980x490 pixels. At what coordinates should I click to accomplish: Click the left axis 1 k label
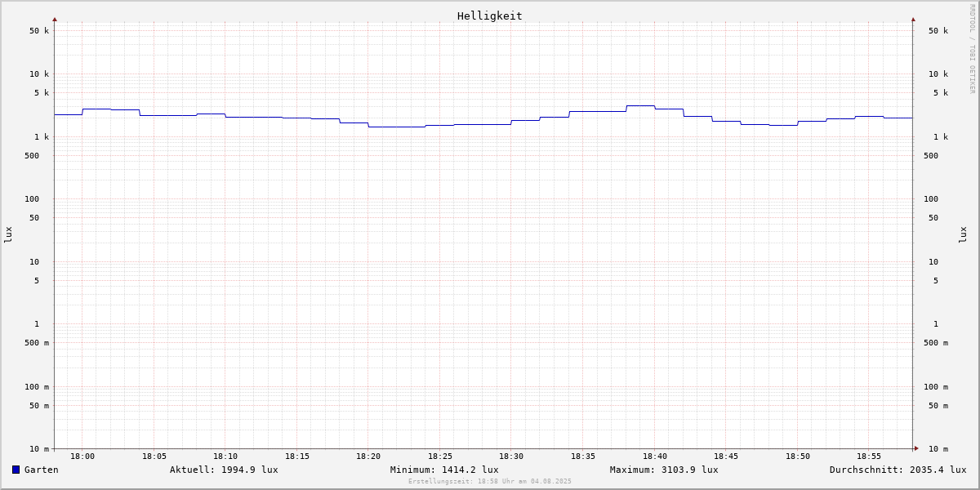[42, 137]
